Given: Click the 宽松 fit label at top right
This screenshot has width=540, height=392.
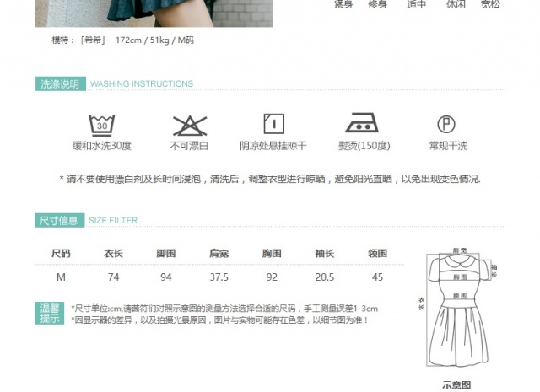Looking at the screenshot, I should tap(490, 4).
